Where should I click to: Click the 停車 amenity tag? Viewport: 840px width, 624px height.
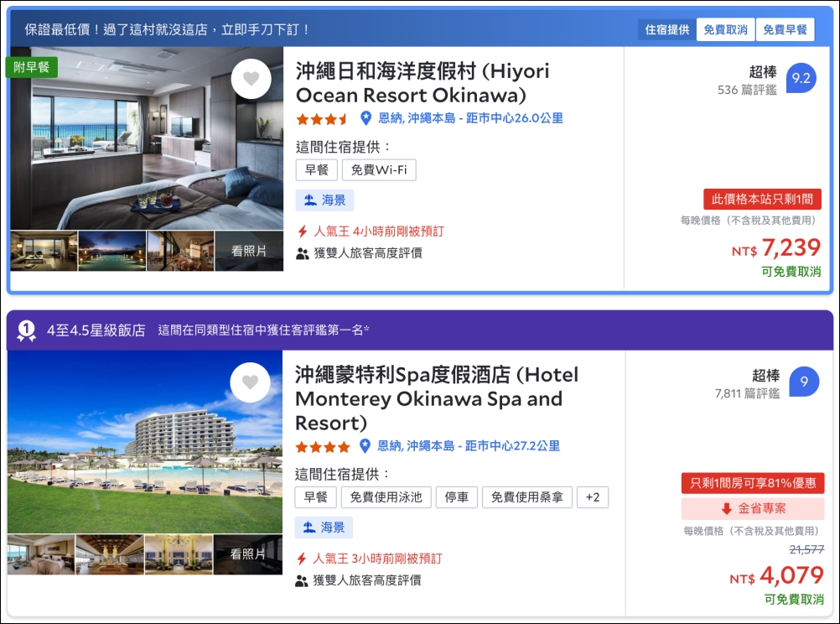[456, 497]
